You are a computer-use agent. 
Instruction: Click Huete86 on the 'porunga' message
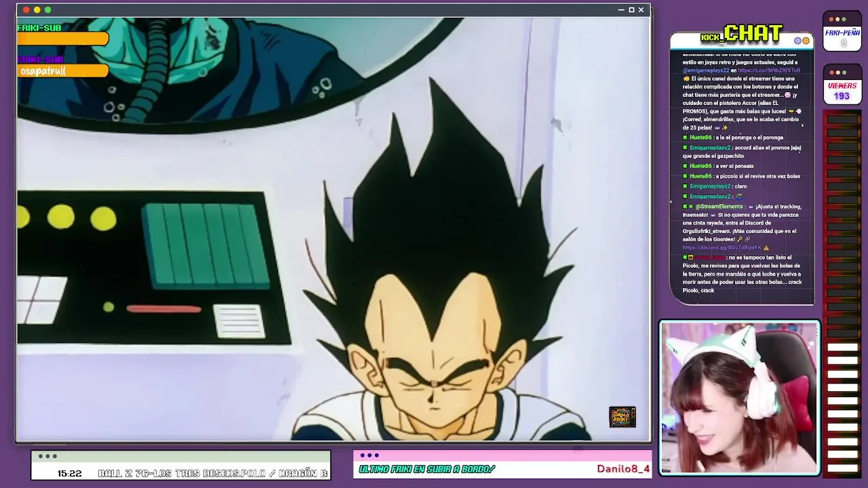coord(701,138)
